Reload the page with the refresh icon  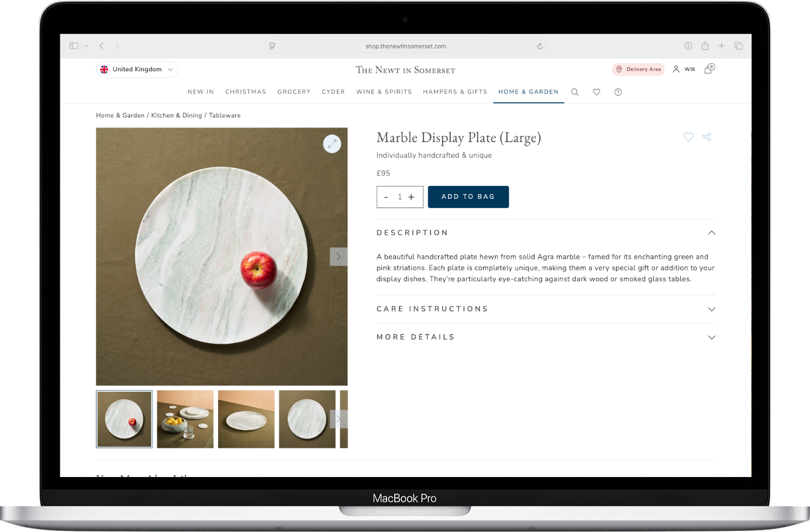[x=540, y=46]
